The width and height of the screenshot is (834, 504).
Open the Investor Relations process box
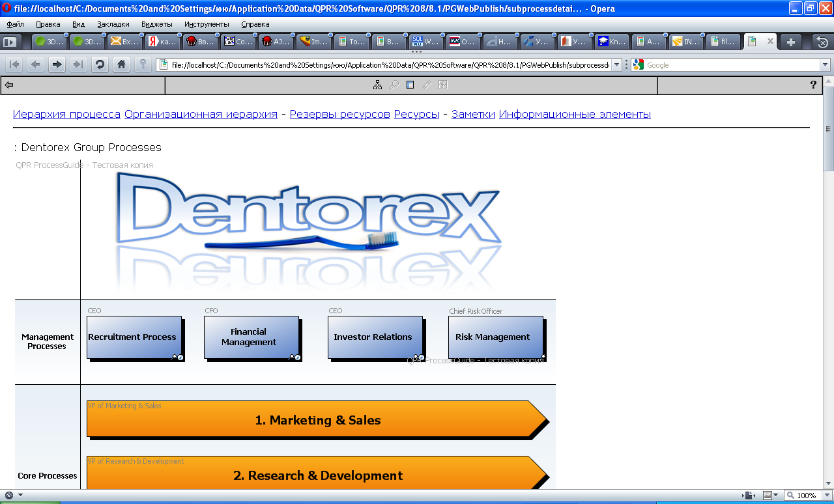click(x=375, y=337)
